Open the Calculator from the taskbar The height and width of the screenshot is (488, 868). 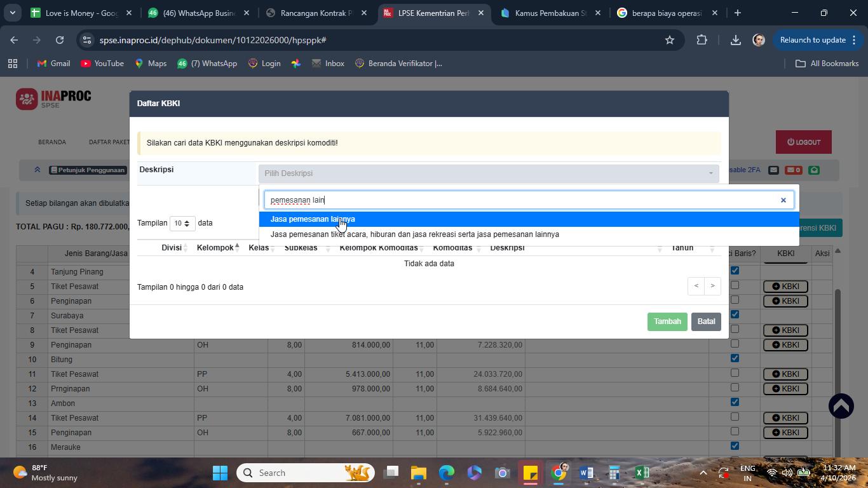[614, 473]
